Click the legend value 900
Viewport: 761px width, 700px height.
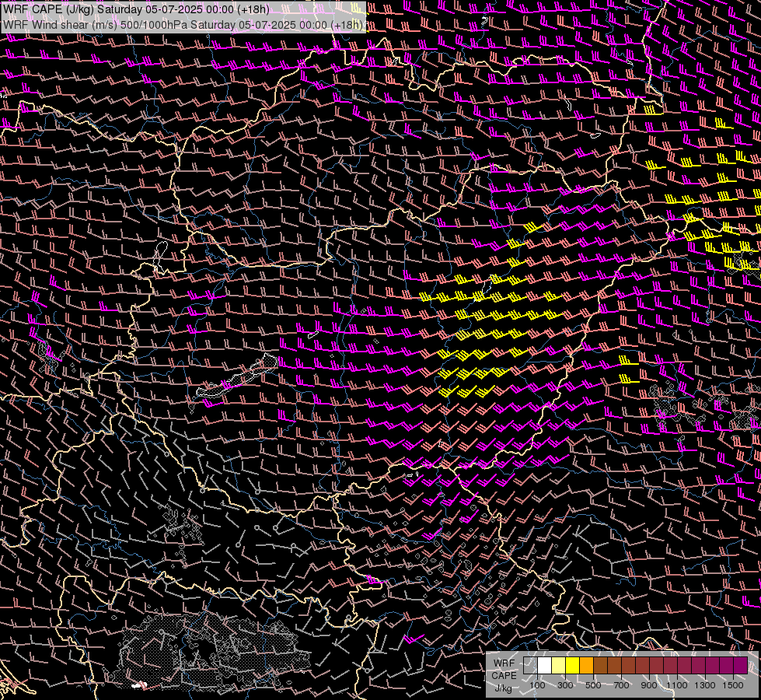pos(649,685)
